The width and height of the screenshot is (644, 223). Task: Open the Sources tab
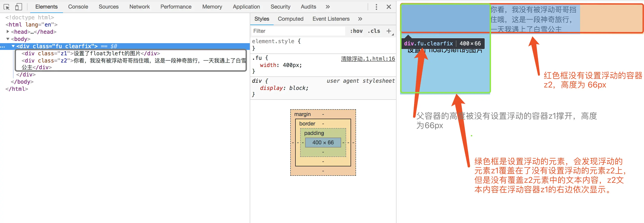(x=108, y=7)
